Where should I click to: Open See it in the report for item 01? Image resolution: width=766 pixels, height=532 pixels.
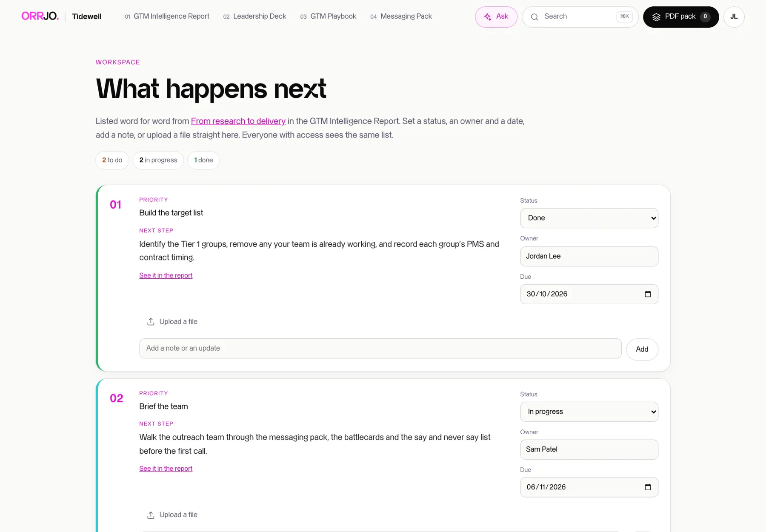[166, 275]
